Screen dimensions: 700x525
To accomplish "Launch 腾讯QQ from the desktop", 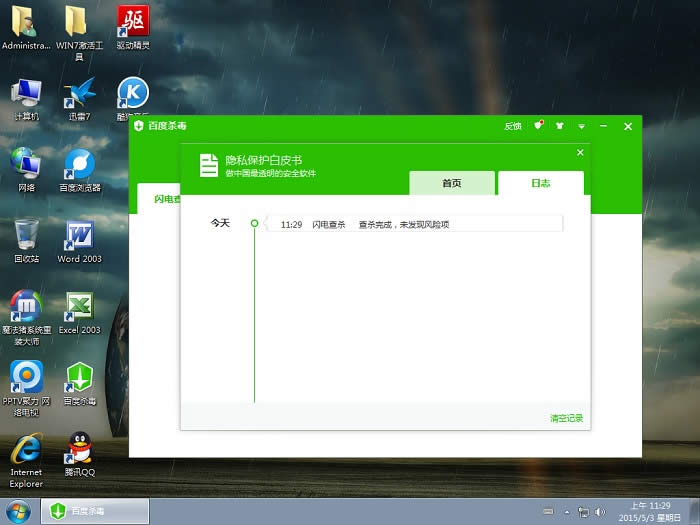I will coord(80,450).
